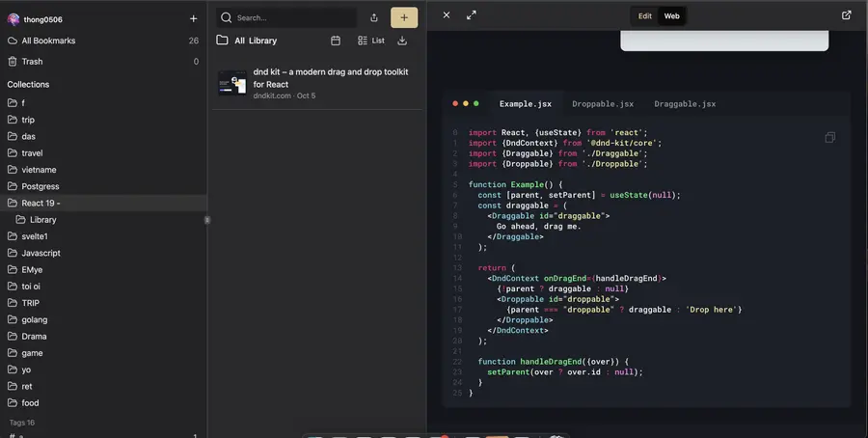Open the Library sub-collection
Image resolution: width=868 pixels, height=438 pixels.
coord(103,220)
